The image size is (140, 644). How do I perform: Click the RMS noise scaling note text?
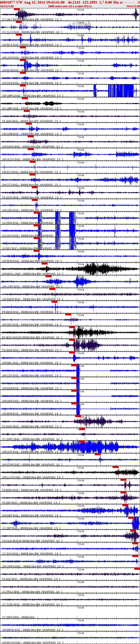tap(70, 6)
